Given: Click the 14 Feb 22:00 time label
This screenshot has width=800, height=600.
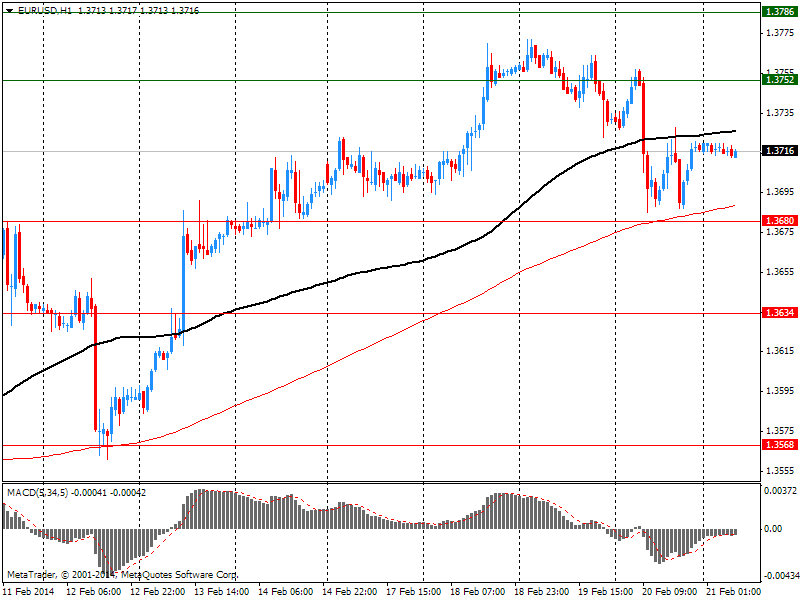Looking at the screenshot, I should [349, 591].
